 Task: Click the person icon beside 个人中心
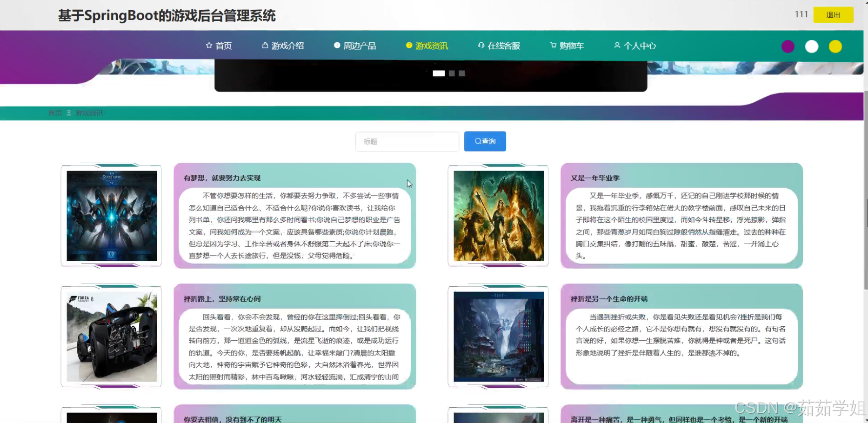tap(617, 46)
